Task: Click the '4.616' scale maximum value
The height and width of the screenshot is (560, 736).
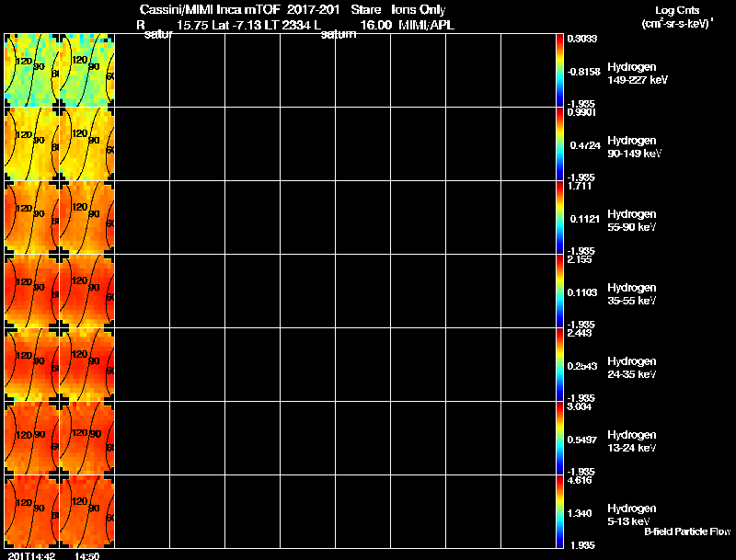Action: point(580,481)
